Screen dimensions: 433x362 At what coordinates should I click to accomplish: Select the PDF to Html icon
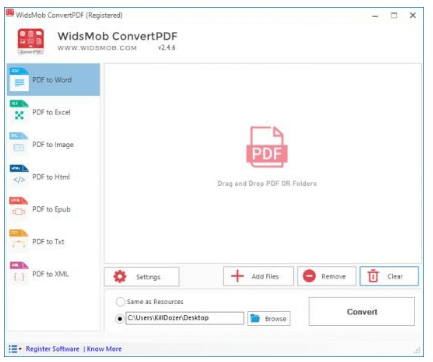[x=19, y=176]
